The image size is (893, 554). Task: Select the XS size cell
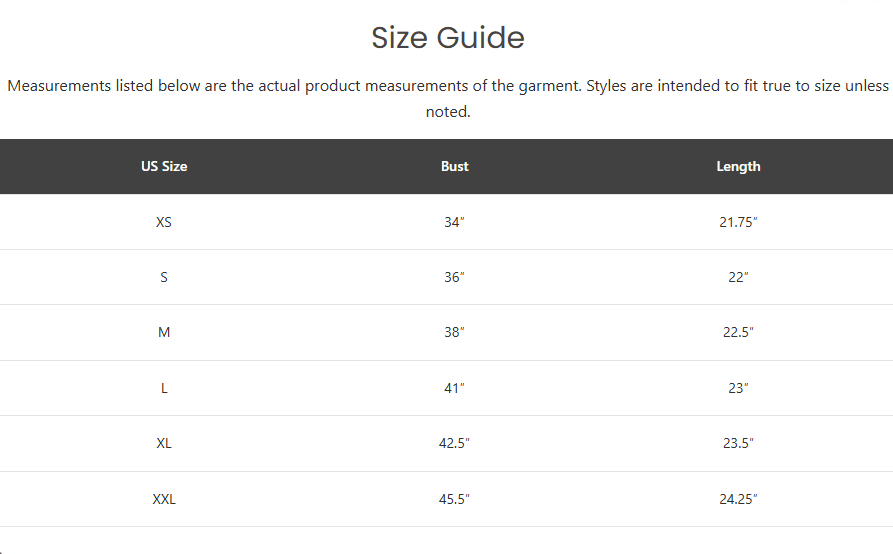[164, 222]
